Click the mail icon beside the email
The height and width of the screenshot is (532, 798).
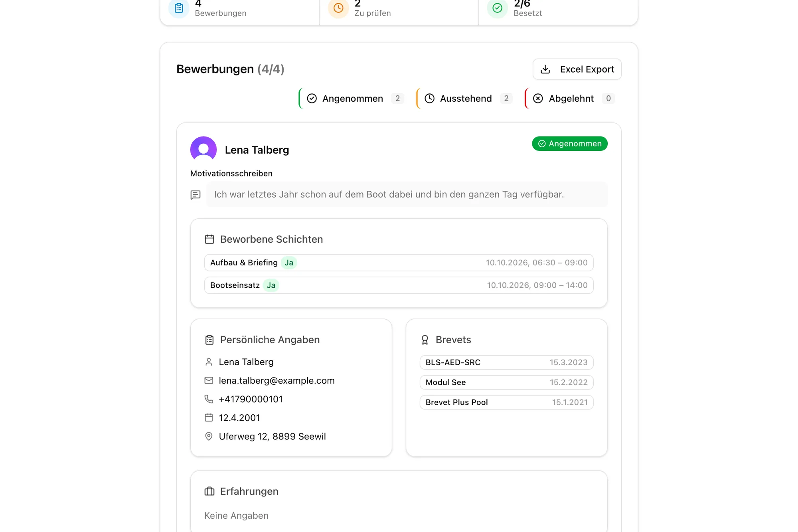[209, 381]
